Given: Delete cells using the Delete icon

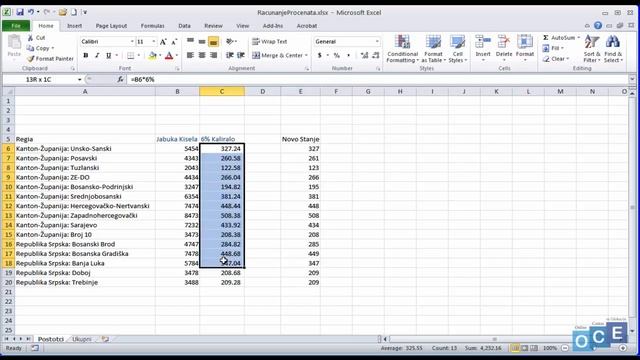Looking at the screenshot, I should [x=504, y=42].
